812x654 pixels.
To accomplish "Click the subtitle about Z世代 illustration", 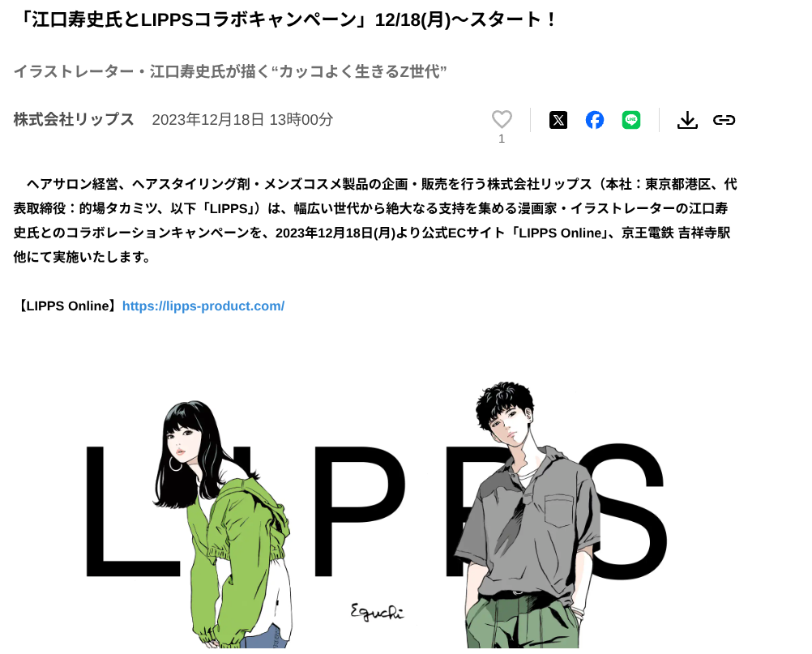I will [230, 71].
